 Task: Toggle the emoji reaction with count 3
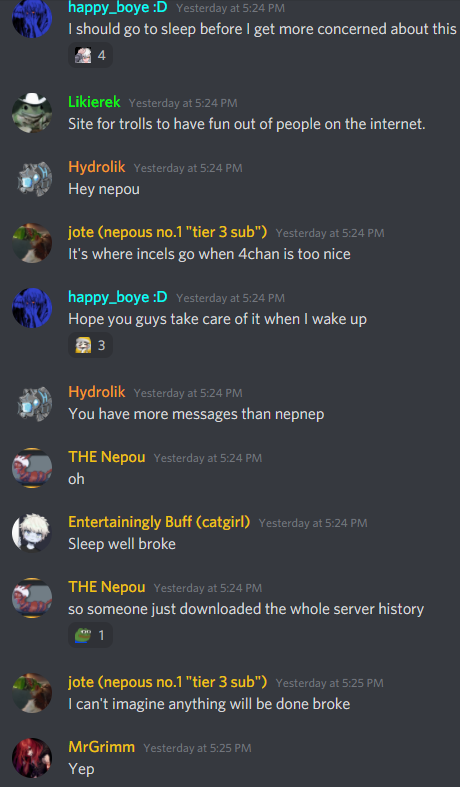tap(90, 345)
